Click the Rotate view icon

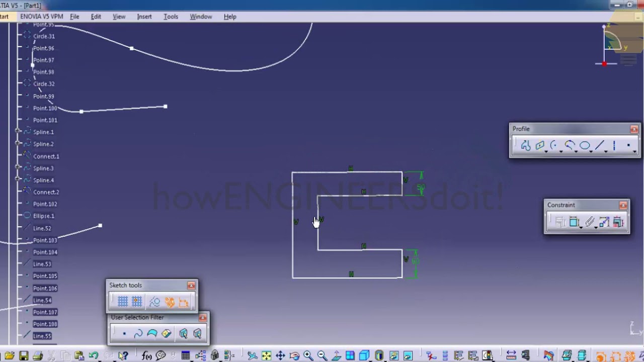(294, 355)
